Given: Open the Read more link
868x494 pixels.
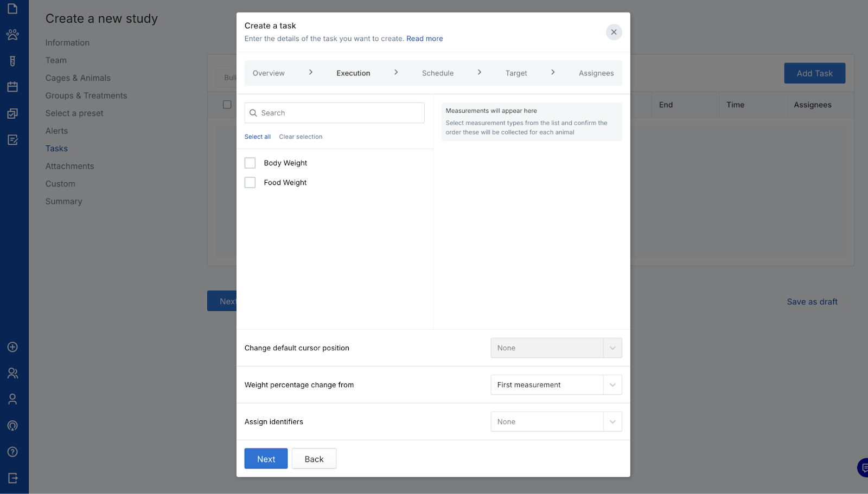Looking at the screenshot, I should pos(424,39).
